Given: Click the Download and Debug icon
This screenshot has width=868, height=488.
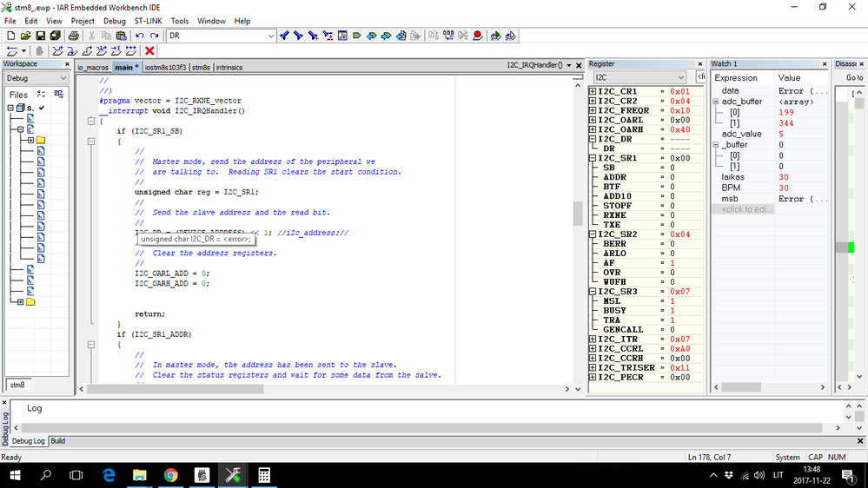Looking at the screenshot, I should pos(495,36).
